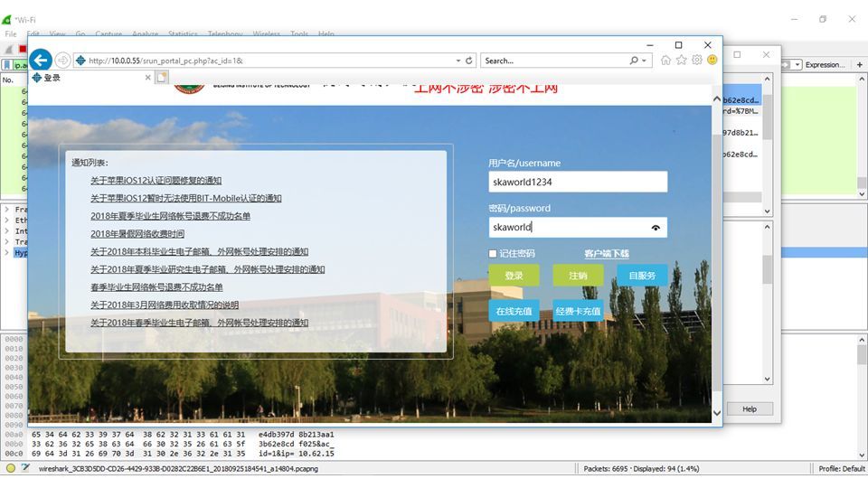Focus the password input field
Viewport: 868px width, 488px height.
click(x=578, y=228)
